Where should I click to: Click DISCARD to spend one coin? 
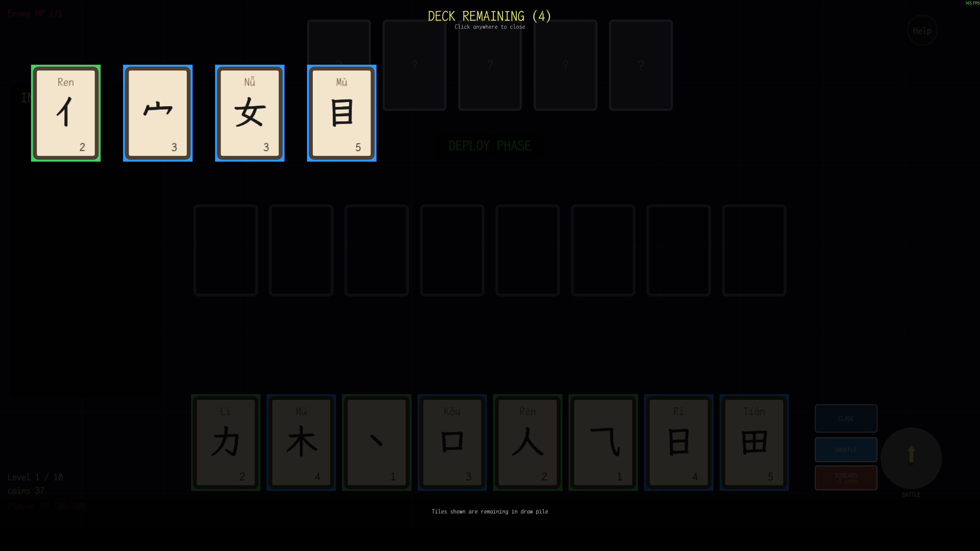[846, 478]
